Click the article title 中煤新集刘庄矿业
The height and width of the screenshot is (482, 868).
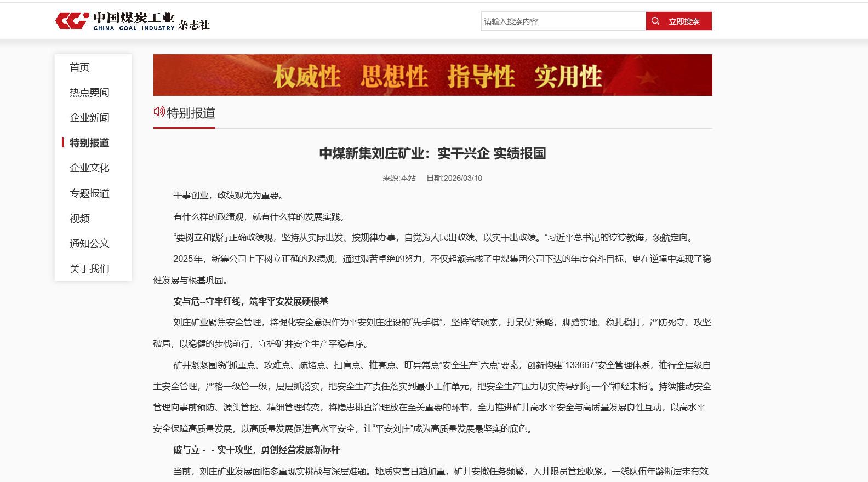[x=432, y=153]
